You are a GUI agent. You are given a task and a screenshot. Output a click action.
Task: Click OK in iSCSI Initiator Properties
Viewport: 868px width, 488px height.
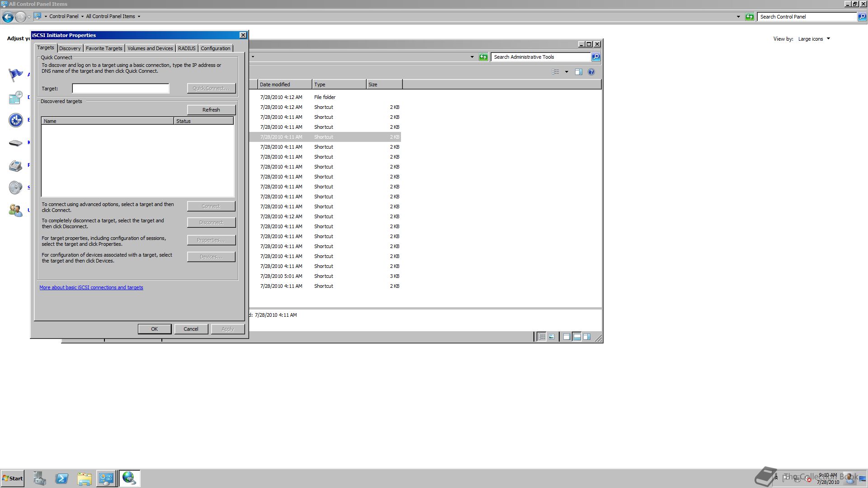click(x=154, y=329)
